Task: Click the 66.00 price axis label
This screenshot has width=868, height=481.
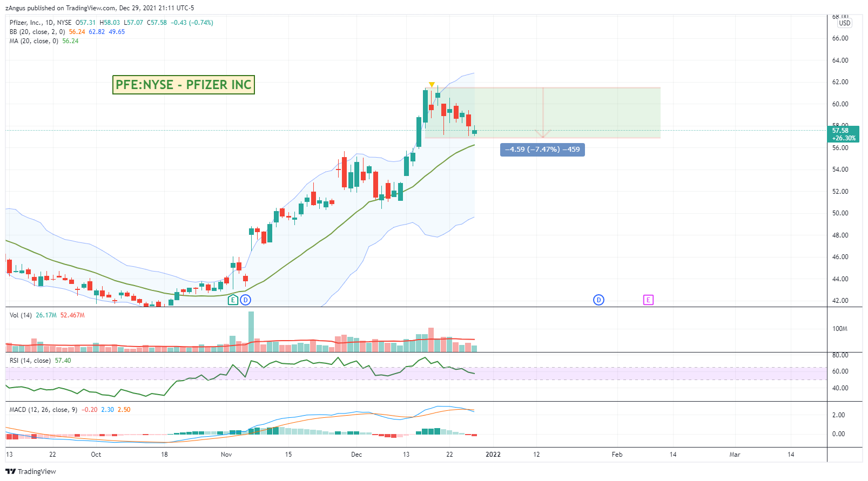Action: tap(840, 38)
